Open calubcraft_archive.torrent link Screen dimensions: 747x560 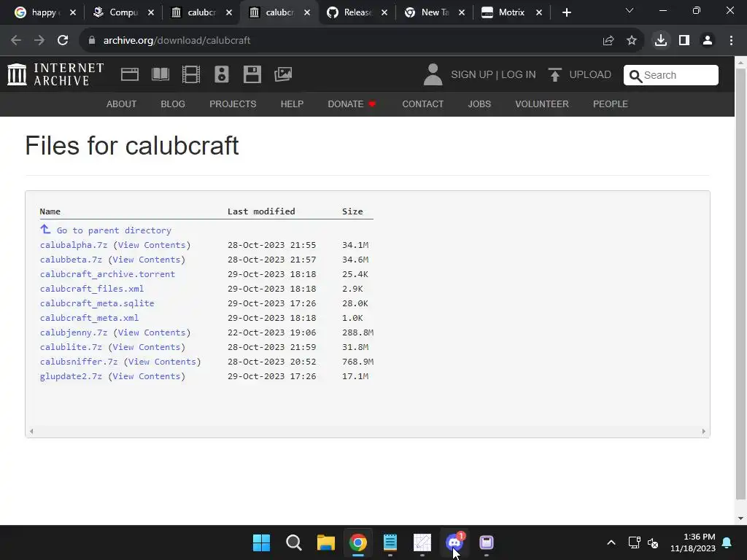pos(108,274)
